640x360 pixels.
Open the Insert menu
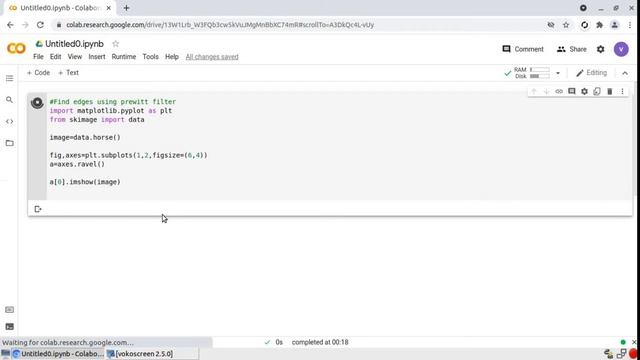coord(97,57)
